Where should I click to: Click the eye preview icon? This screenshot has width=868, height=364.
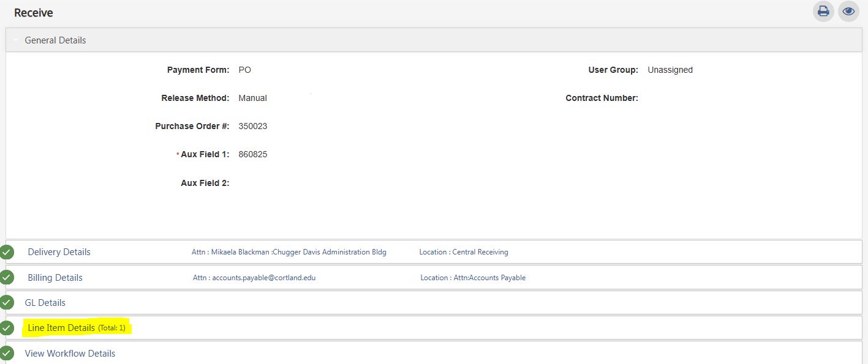[848, 11]
